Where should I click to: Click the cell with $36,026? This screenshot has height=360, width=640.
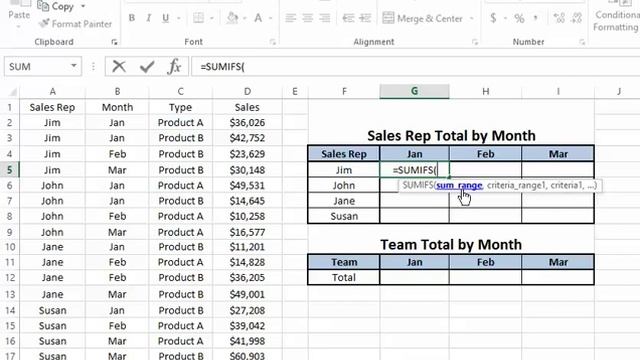pos(247,123)
